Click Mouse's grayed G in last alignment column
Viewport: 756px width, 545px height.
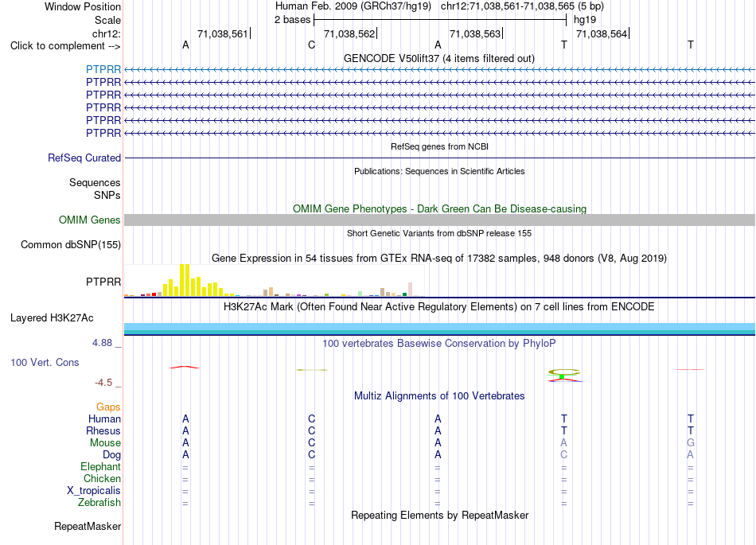tap(691, 442)
